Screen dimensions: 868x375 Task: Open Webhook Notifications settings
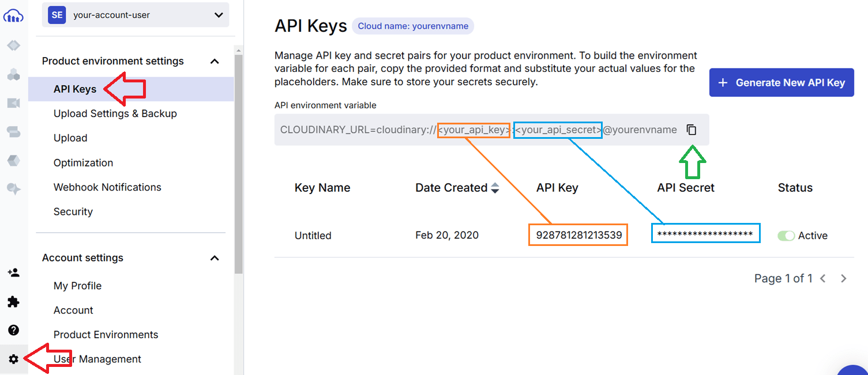[x=107, y=187]
